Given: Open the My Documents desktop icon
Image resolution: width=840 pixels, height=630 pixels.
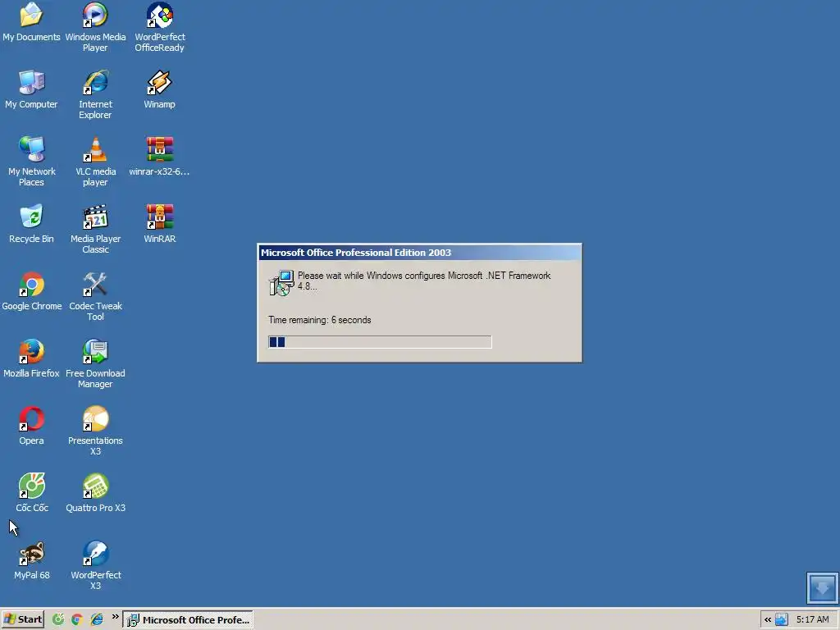Looking at the screenshot, I should point(31,22).
